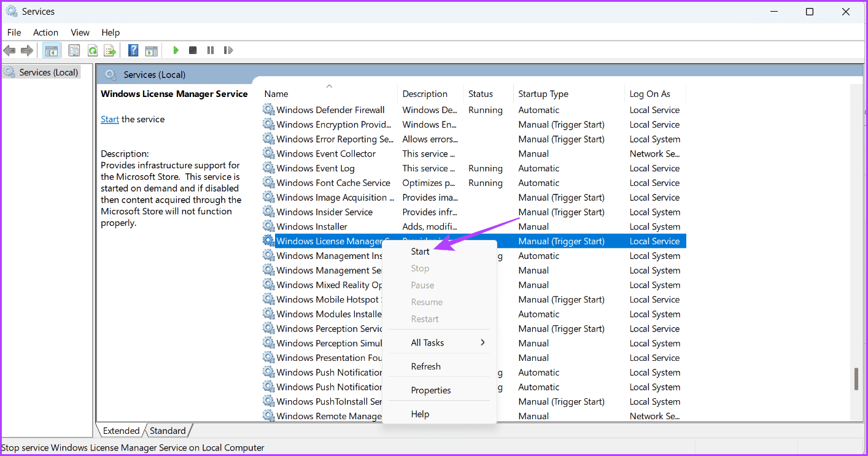Click gear icon of Windows Defender Firewall row
The width and height of the screenshot is (868, 456).
click(x=269, y=110)
